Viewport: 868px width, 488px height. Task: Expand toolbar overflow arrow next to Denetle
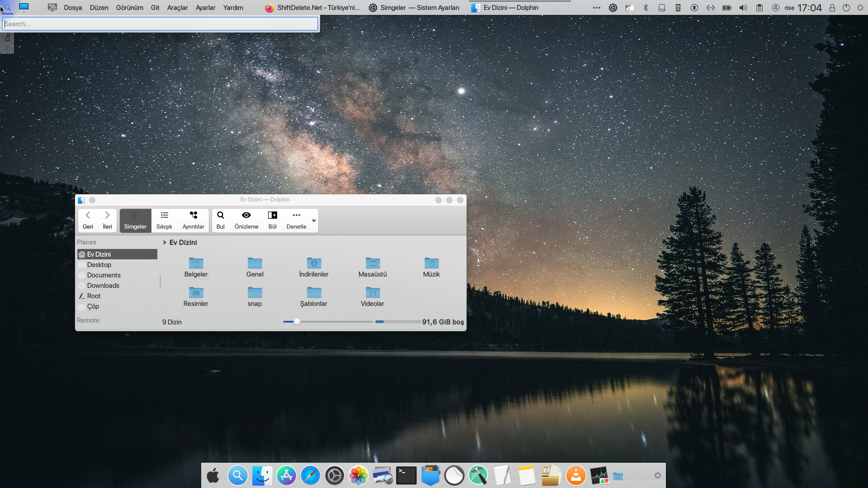(x=314, y=221)
